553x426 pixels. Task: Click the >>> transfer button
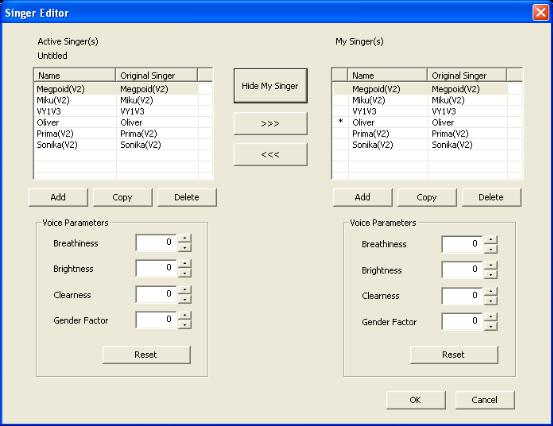tap(271, 124)
